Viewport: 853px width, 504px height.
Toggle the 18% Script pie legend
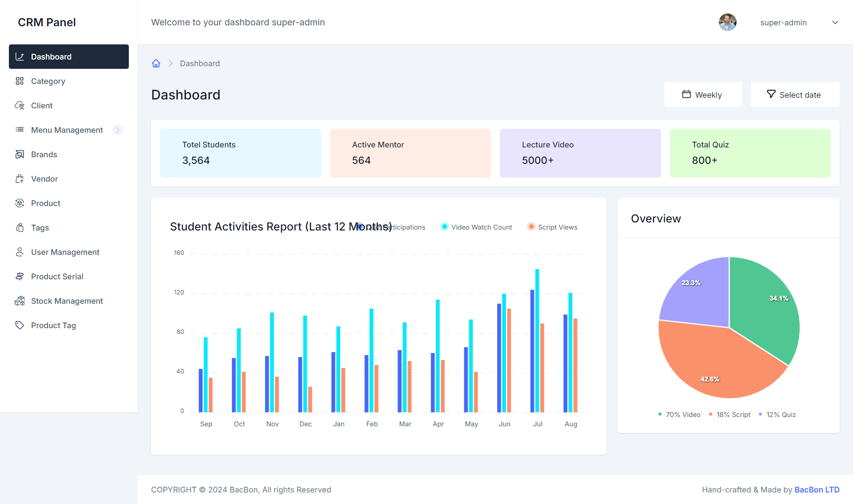pos(729,414)
